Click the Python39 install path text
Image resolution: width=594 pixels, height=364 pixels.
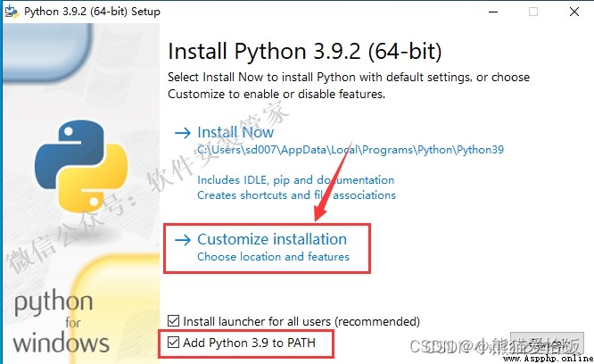pyautogui.click(x=351, y=150)
